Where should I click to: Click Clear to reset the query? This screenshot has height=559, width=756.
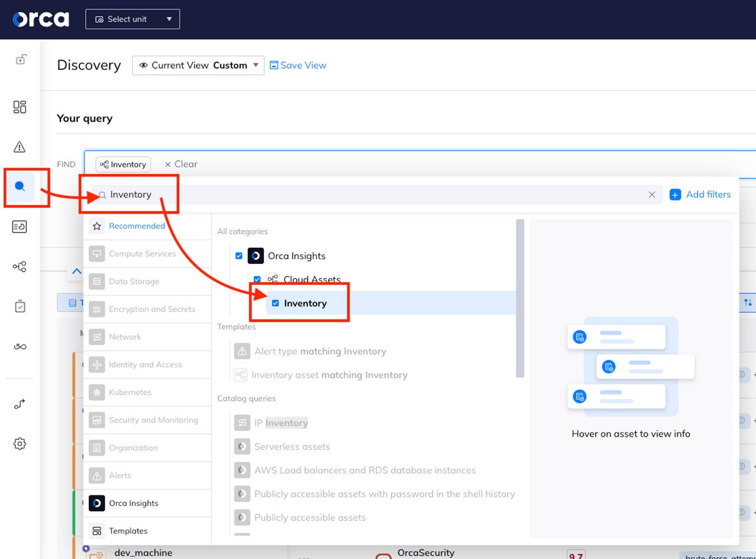[181, 164]
